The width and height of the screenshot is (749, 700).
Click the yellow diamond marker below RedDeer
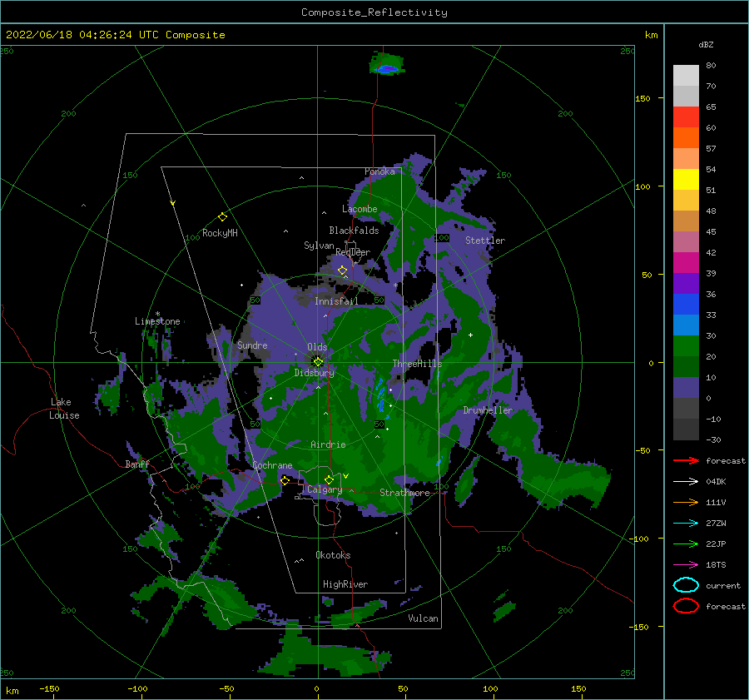[342, 271]
